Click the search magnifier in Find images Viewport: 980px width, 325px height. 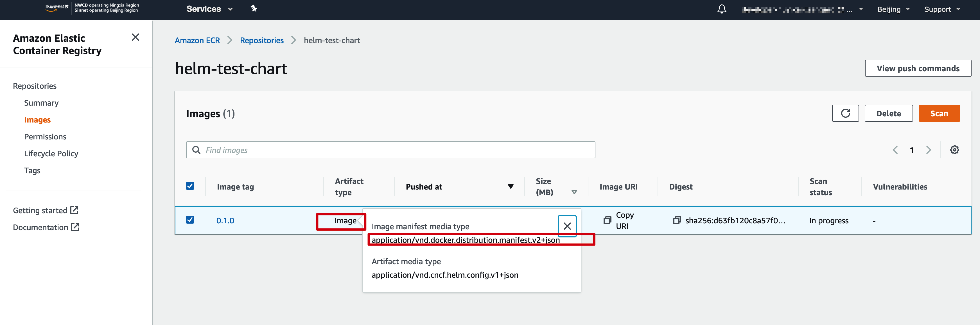(x=196, y=150)
